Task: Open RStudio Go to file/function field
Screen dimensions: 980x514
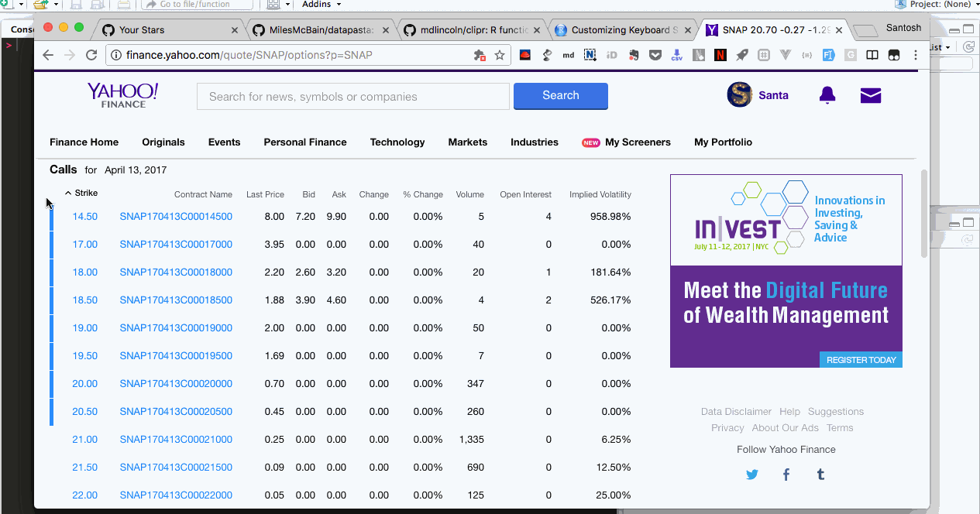Action: [x=198, y=5]
